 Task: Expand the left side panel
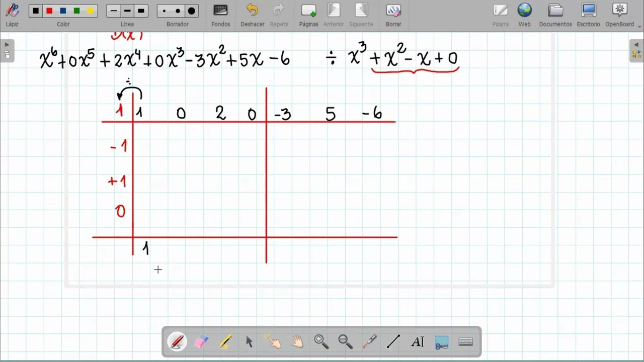7,50
